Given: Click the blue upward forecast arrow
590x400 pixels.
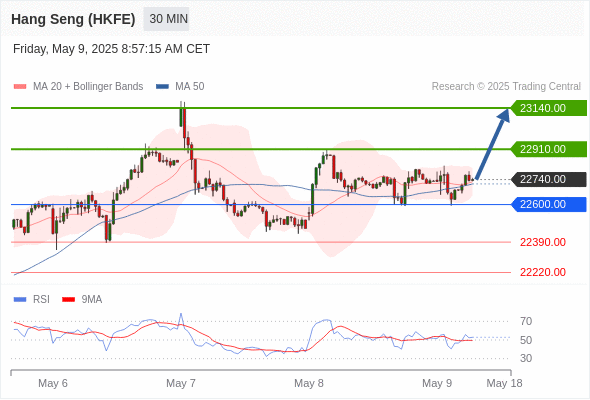Looking at the screenshot, I should click(x=492, y=144).
